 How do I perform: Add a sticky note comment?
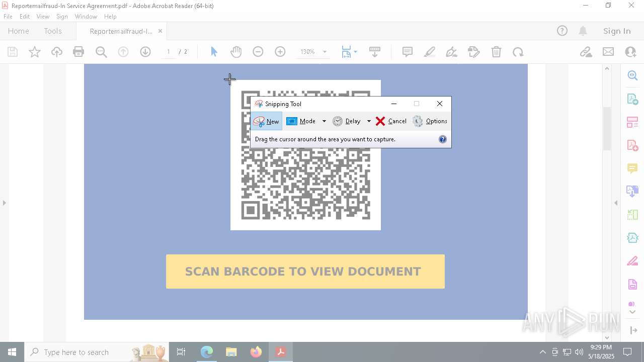408,52
